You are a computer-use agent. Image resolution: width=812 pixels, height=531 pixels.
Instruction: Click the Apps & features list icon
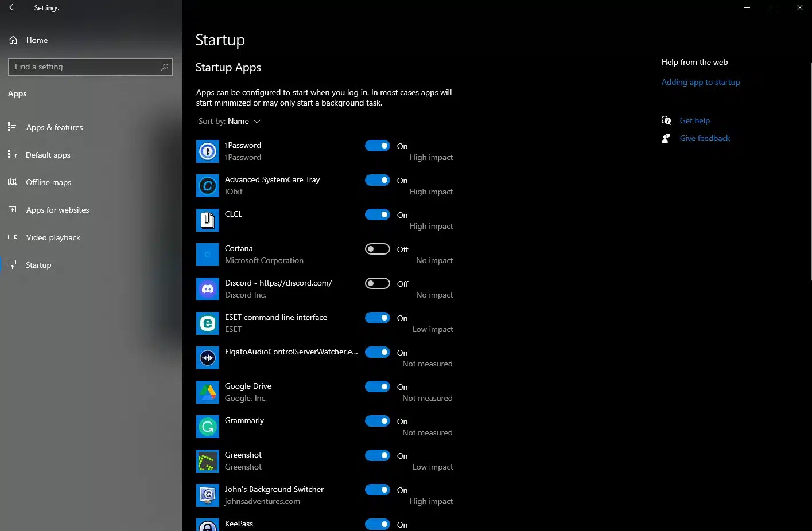point(12,127)
